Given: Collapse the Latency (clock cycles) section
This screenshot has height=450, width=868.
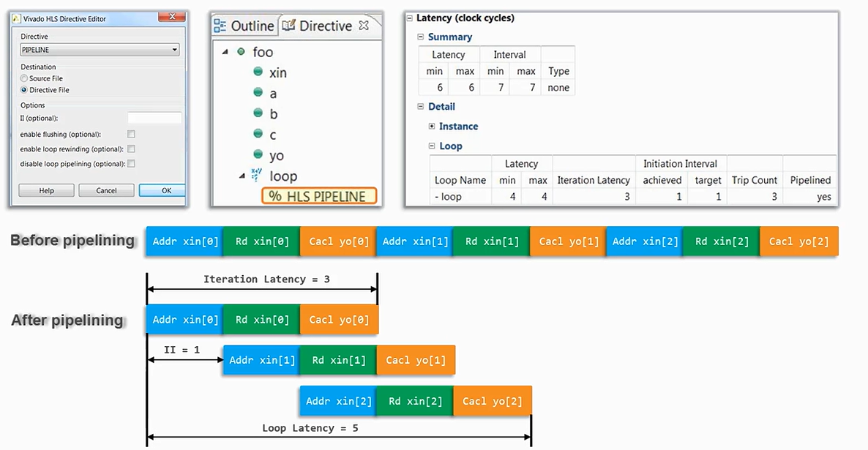Looking at the screenshot, I should tap(410, 18).
